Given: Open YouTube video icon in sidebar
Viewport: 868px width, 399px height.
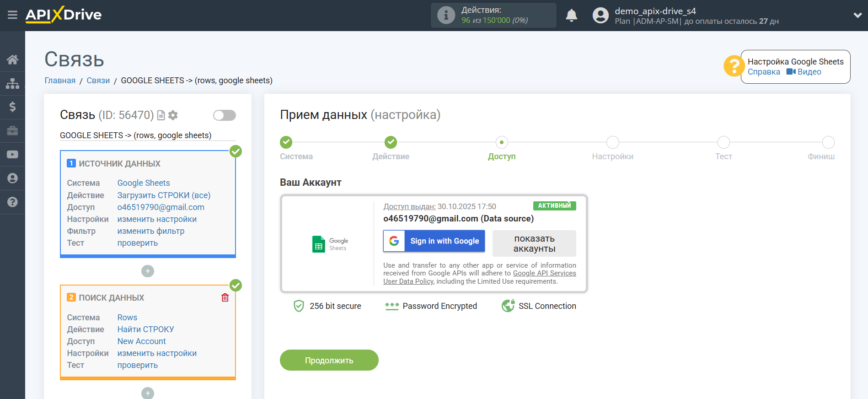Looking at the screenshot, I should [x=12, y=155].
